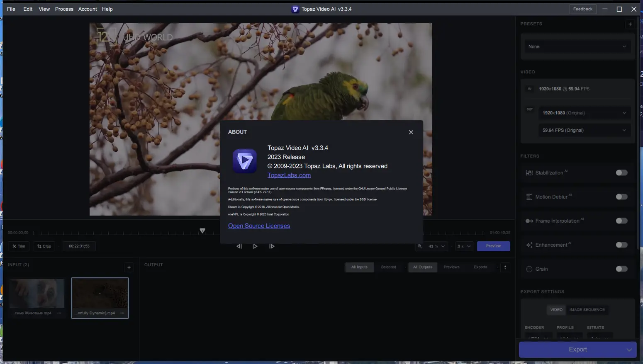Open the File menu

[11, 9]
